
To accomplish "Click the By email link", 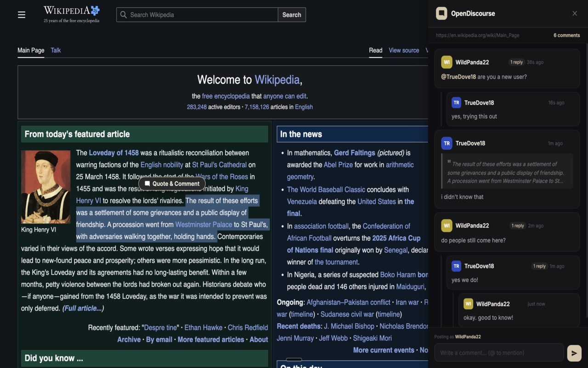I will 159,339.
